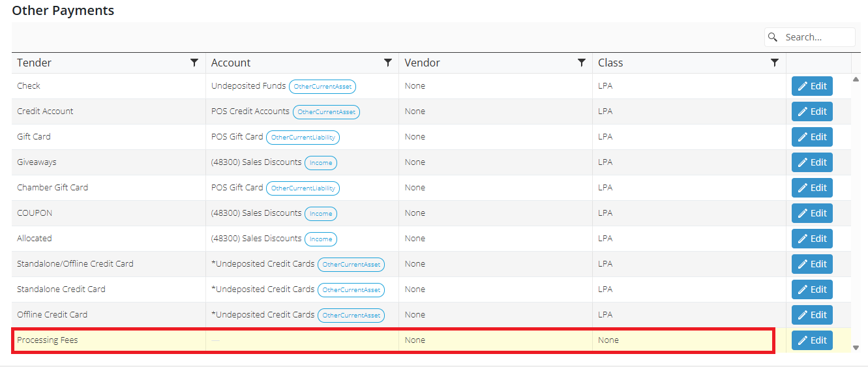
Task: Edit the COUPON tender row
Action: coord(812,213)
